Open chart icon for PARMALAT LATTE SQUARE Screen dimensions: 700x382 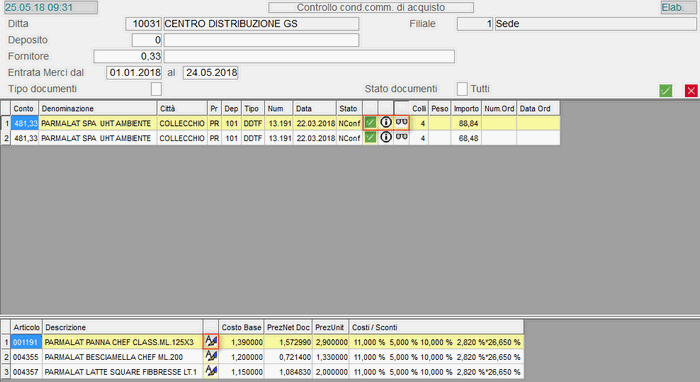[211, 371]
